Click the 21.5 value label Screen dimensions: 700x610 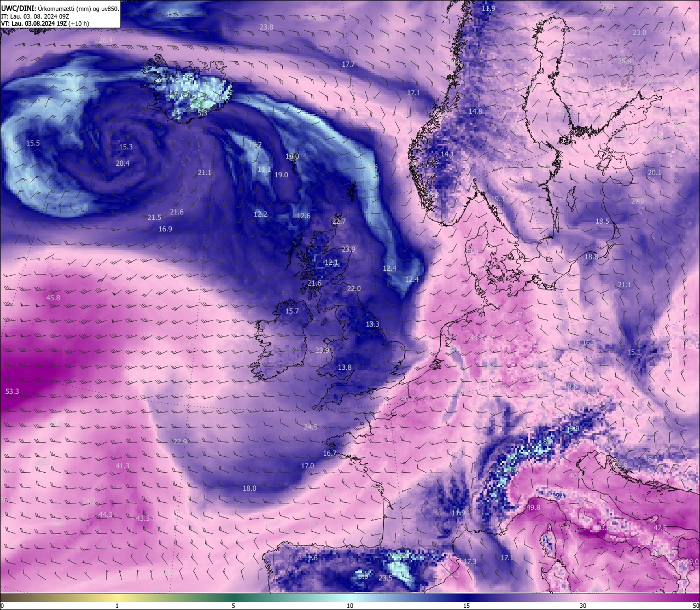pos(154,217)
